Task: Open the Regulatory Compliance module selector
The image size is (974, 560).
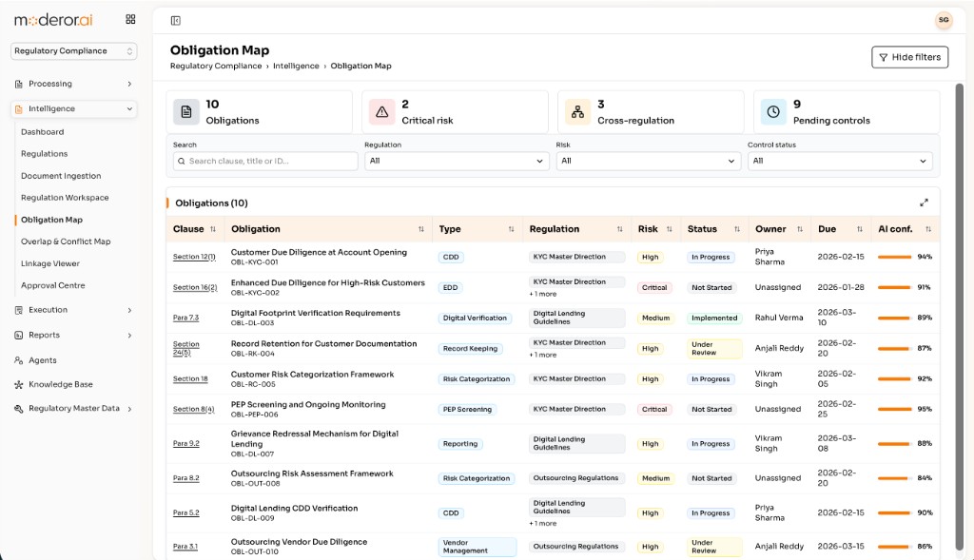Action: 74,51
